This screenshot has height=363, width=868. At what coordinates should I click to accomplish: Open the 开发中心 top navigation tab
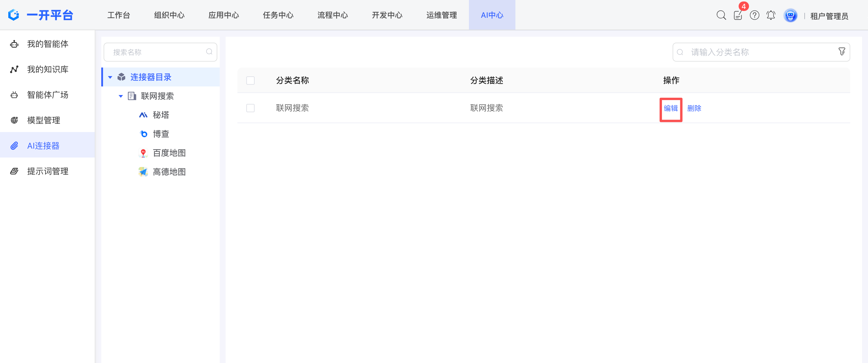pos(387,15)
